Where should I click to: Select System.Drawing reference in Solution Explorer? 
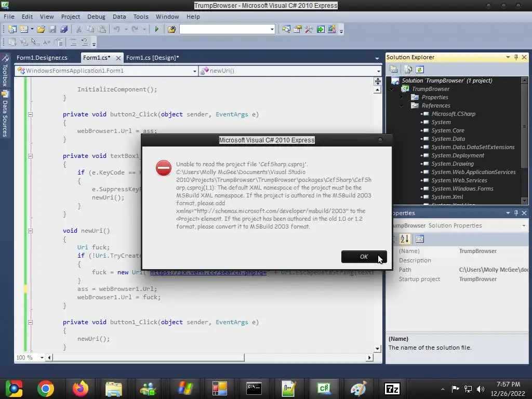[453, 164]
